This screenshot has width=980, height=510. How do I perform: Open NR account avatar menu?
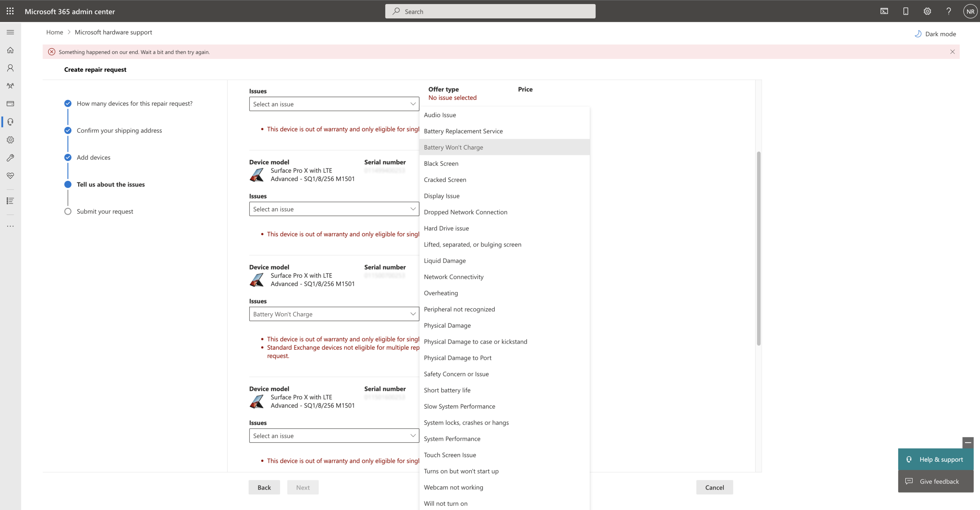click(970, 11)
